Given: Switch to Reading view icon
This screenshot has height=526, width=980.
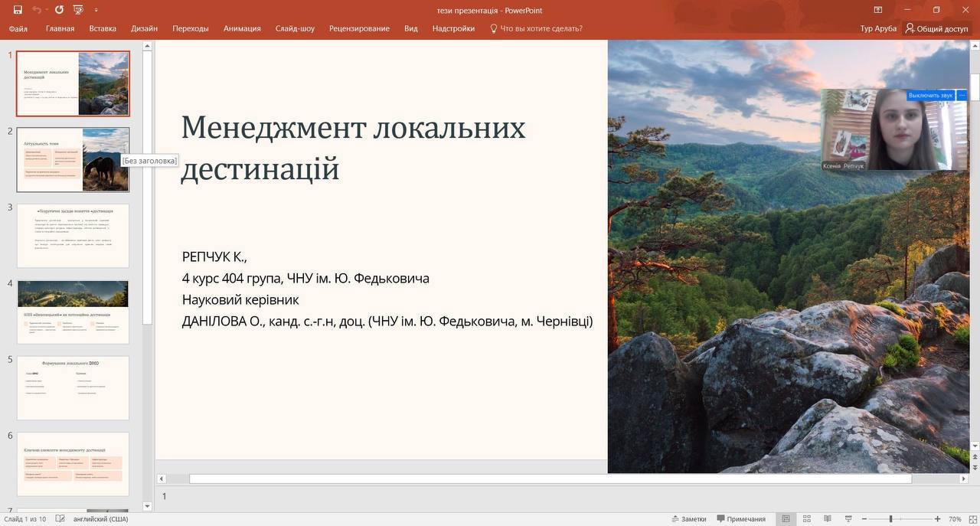Looking at the screenshot, I should point(827,519).
